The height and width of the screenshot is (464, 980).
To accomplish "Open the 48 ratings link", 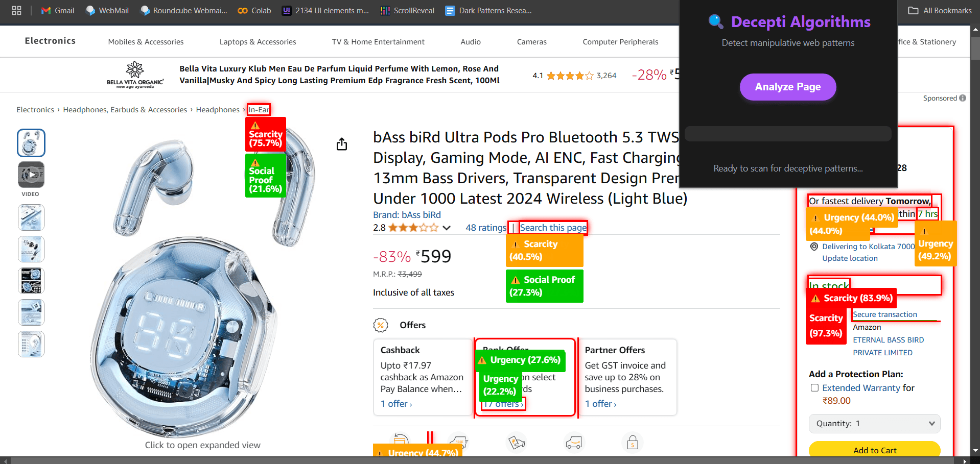I will [x=485, y=228].
